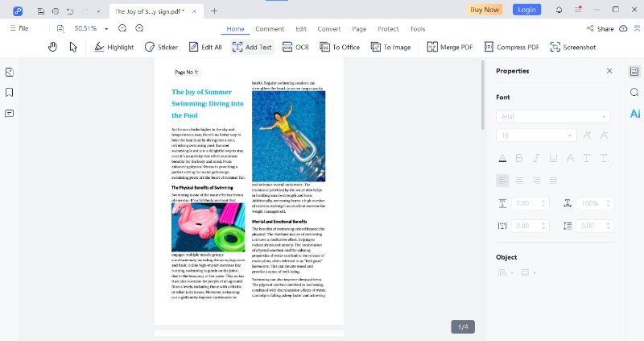
Task: Click the Add Text tool
Action: point(252,47)
